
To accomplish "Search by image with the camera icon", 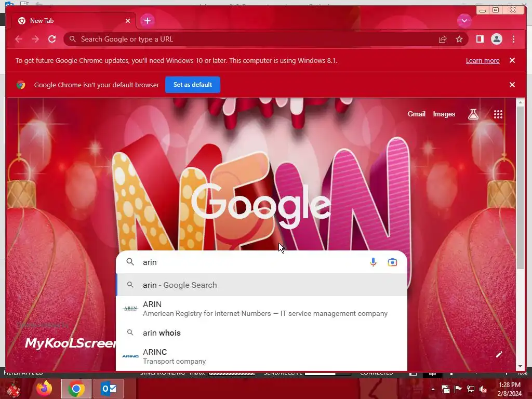I will pos(392,262).
